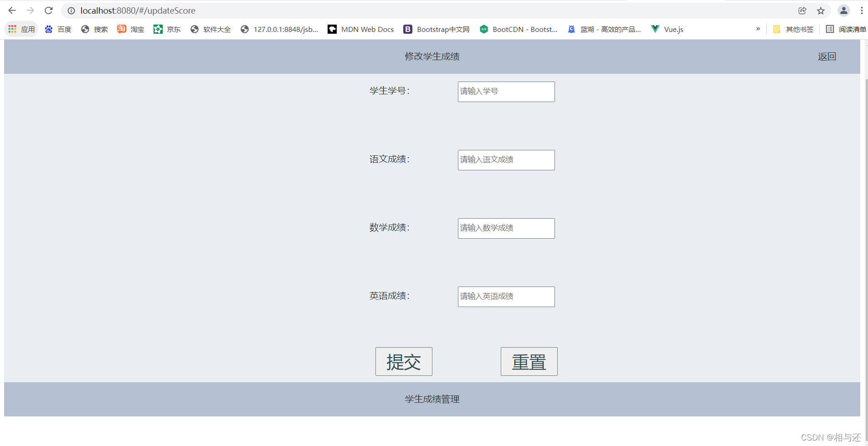Open the 软件大全 bookmark

tap(211, 29)
